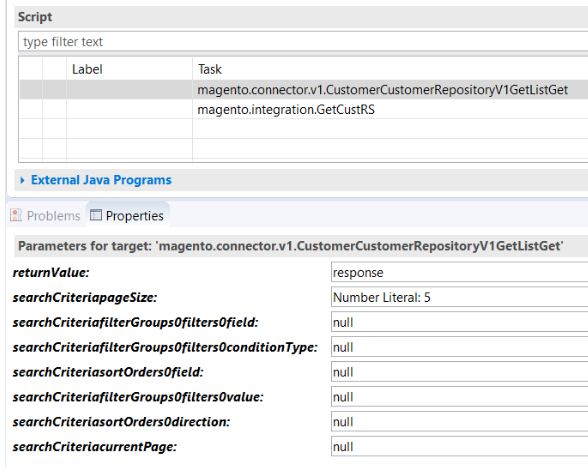588x467 pixels.
Task: Edit the searchCriteriacurrentPage value field
Action: pyautogui.click(x=459, y=447)
